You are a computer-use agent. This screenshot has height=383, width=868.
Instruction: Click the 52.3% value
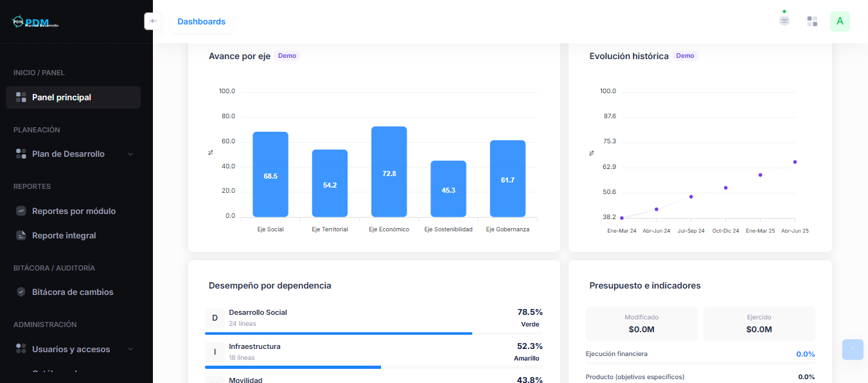pos(530,346)
